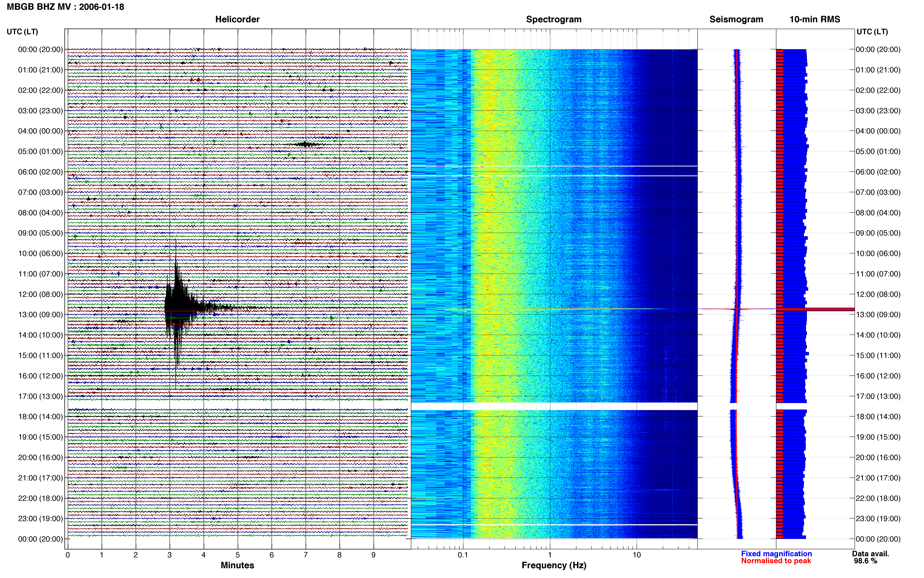Click the small black event near minute 7
The height and width of the screenshot is (578, 924).
[305, 144]
